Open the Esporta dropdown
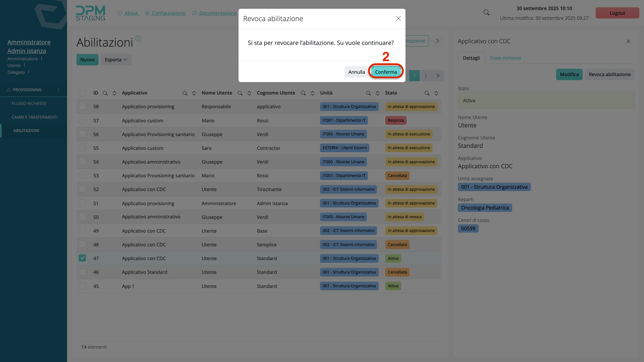Viewport: 644px width, 362px height. click(116, 60)
